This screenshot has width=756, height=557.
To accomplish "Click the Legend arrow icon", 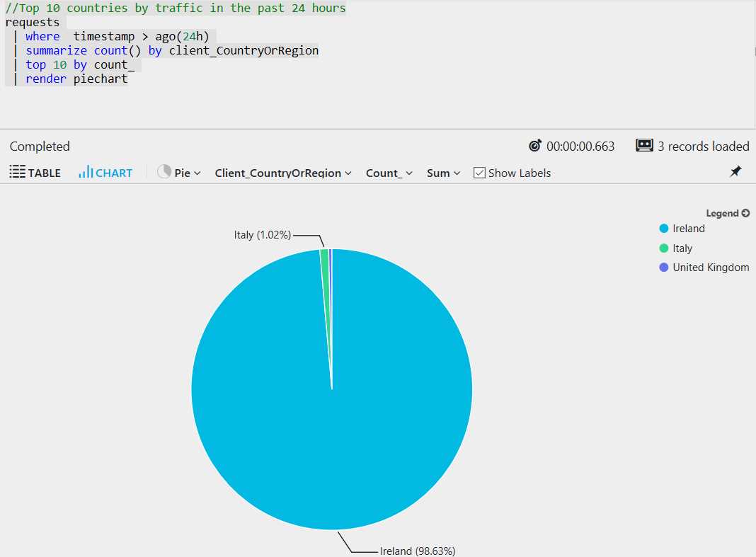I will tap(745, 212).
